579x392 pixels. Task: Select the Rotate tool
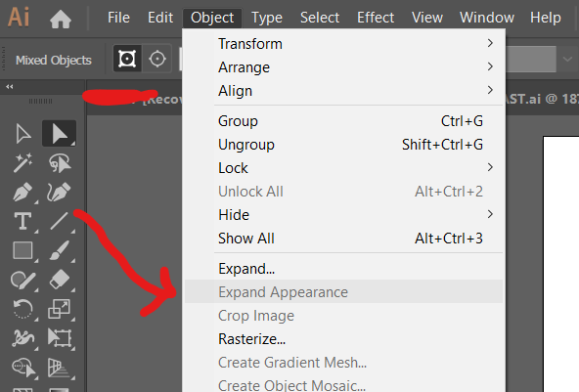point(22,309)
